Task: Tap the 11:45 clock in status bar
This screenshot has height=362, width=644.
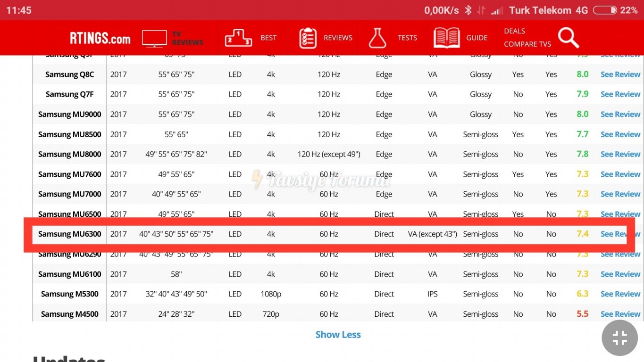Action: click(19, 10)
